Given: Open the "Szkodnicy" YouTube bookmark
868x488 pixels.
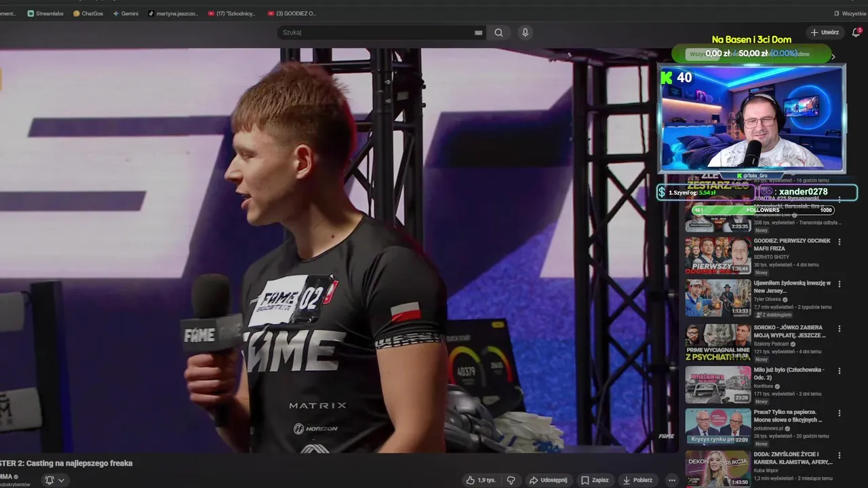Looking at the screenshot, I should pyautogui.click(x=231, y=14).
